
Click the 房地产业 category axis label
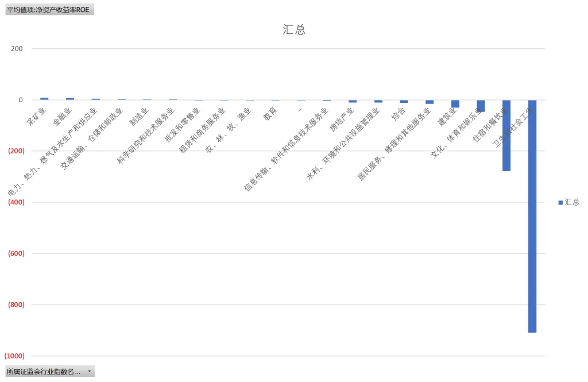(x=342, y=119)
